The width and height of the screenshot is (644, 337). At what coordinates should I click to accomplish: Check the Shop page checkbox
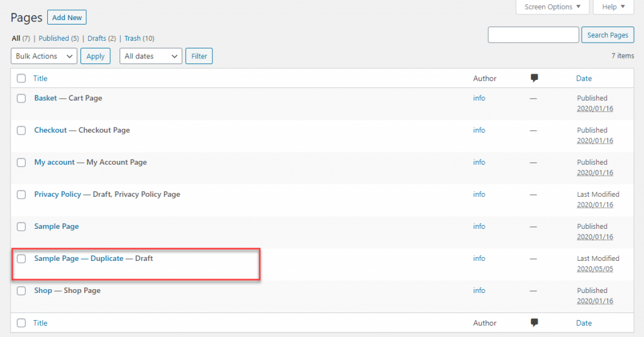(x=21, y=290)
